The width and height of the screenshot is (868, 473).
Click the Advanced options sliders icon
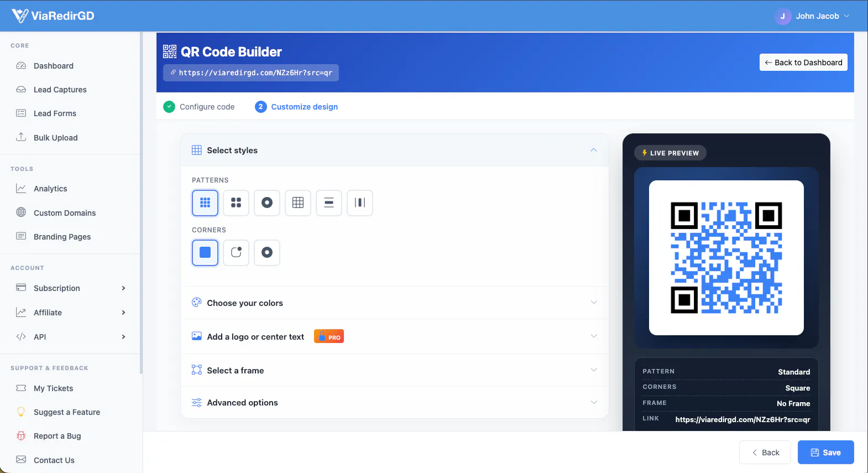click(x=197, y=402)
